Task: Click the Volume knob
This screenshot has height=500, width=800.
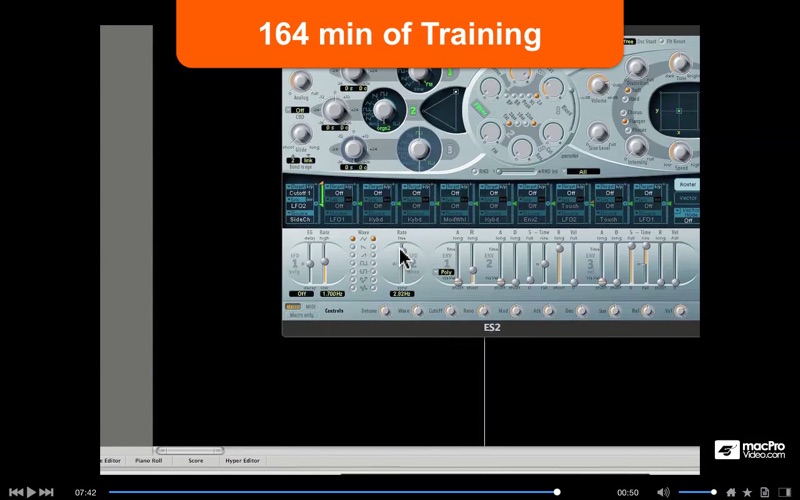Action: (x=598, y=85)
